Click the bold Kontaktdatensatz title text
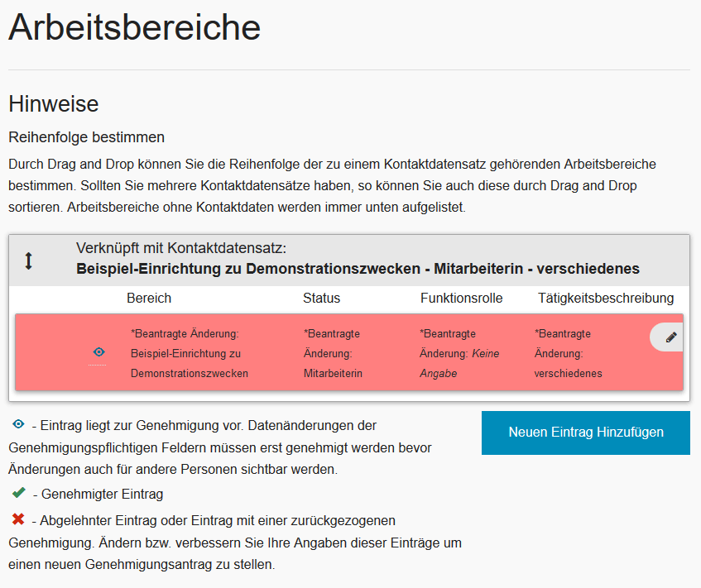701x588 pixels. [x=358, y=269]
